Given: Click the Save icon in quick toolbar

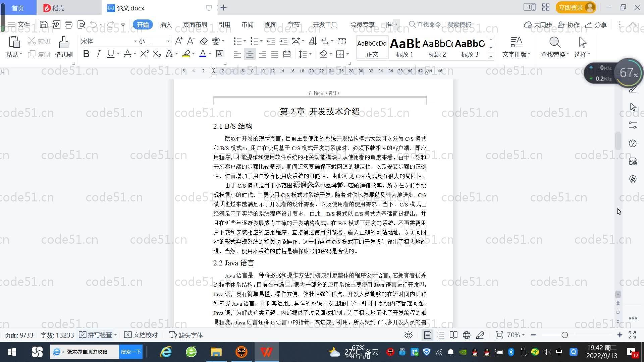Looking at the screenshot, I should (x=43, y=24).
